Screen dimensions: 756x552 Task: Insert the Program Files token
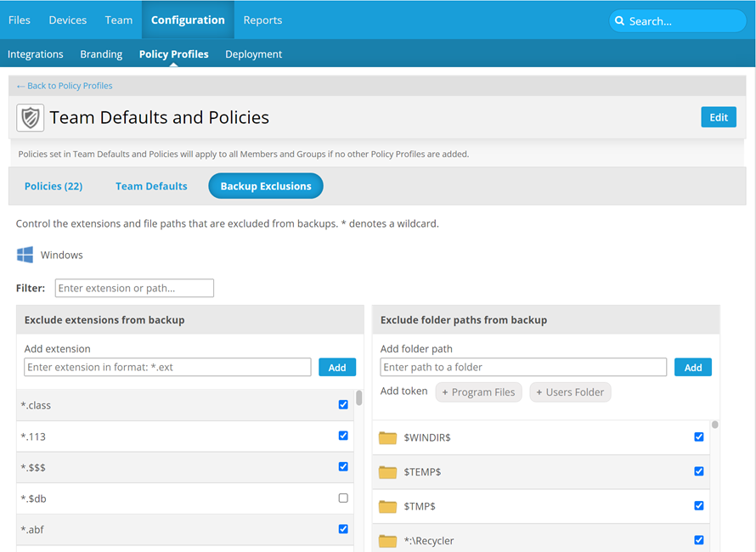tap(479, 392)
